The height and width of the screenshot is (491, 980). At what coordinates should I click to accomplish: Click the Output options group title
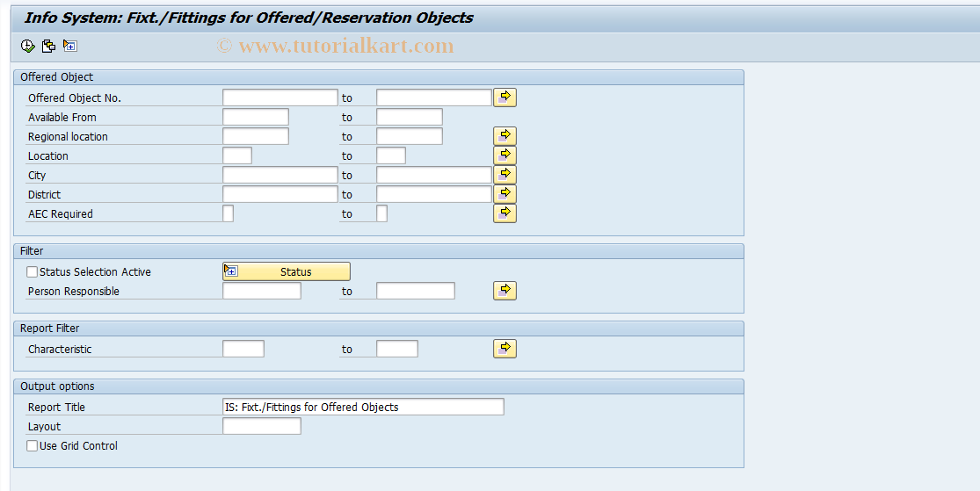[x=57, y=386]
